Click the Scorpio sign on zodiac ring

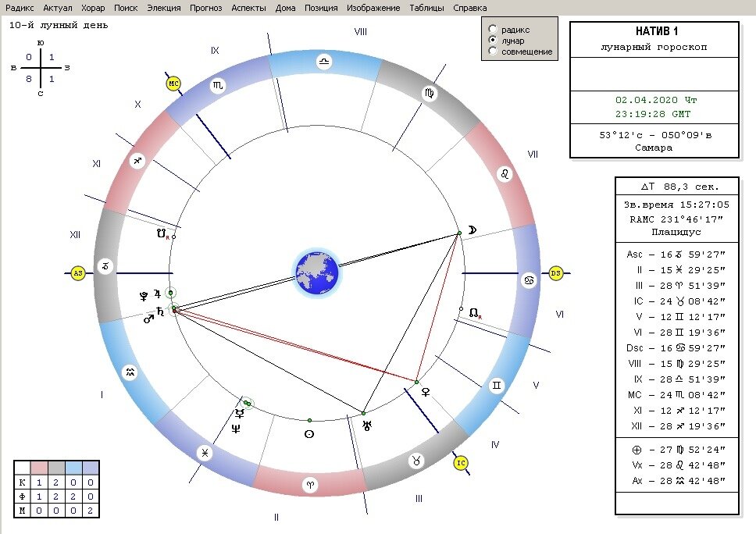218,85
